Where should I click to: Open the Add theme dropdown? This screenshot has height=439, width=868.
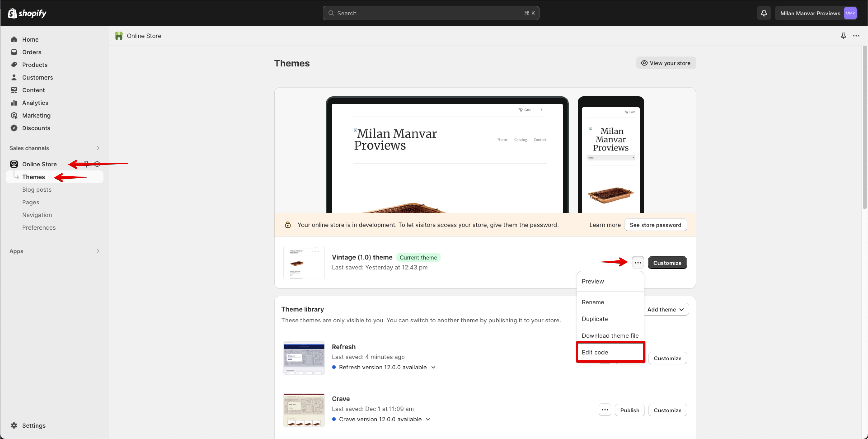tap(666, 309)
